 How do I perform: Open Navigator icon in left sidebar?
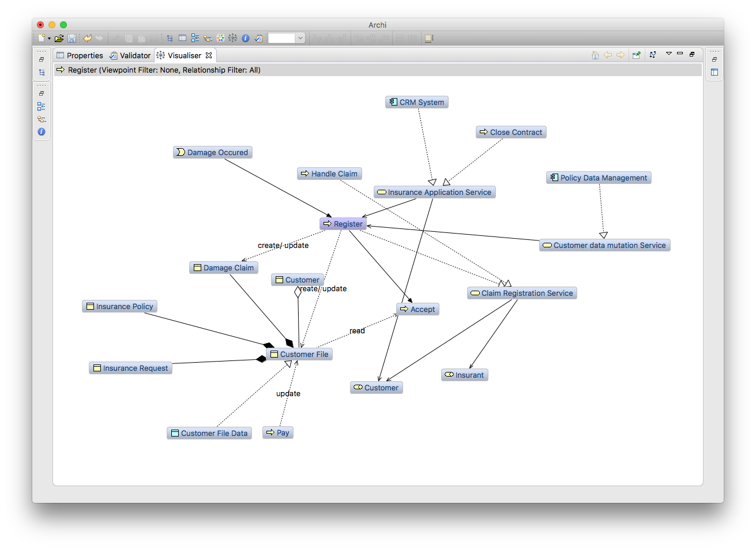(x=42, y=119)
